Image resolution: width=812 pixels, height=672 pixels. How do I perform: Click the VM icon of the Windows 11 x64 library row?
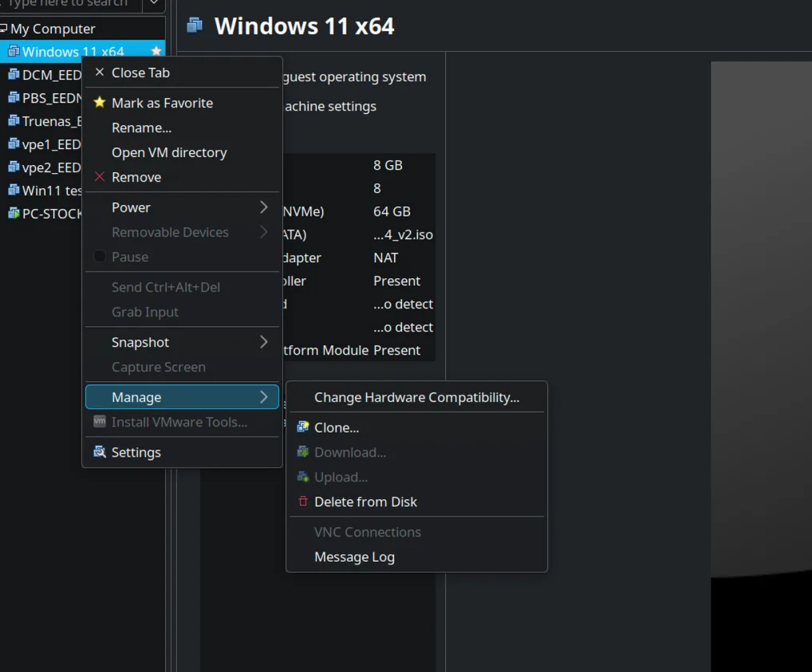(x=14, y=51)
